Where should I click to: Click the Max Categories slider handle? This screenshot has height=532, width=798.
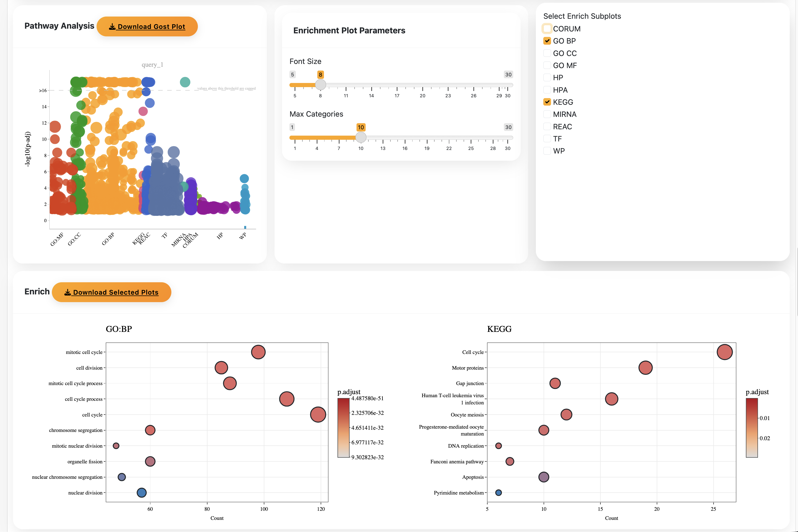tap(361, 137)
